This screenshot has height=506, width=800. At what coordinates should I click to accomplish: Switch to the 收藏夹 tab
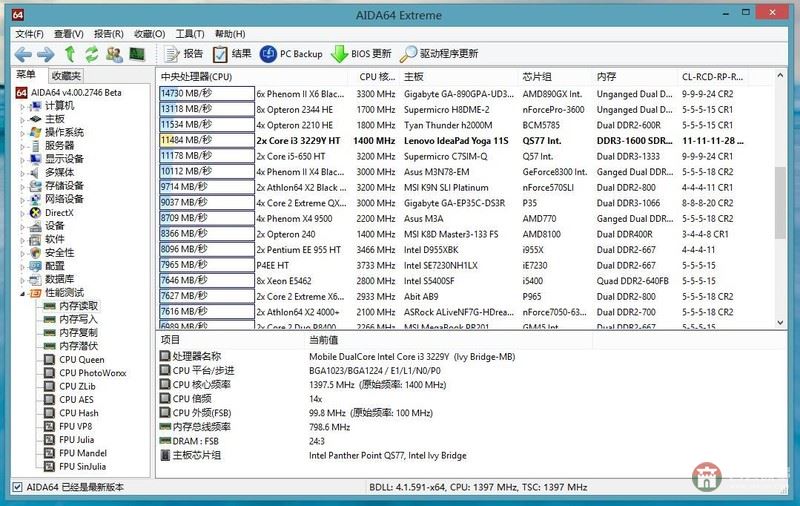pyautogui.click(x=66, y=75)
